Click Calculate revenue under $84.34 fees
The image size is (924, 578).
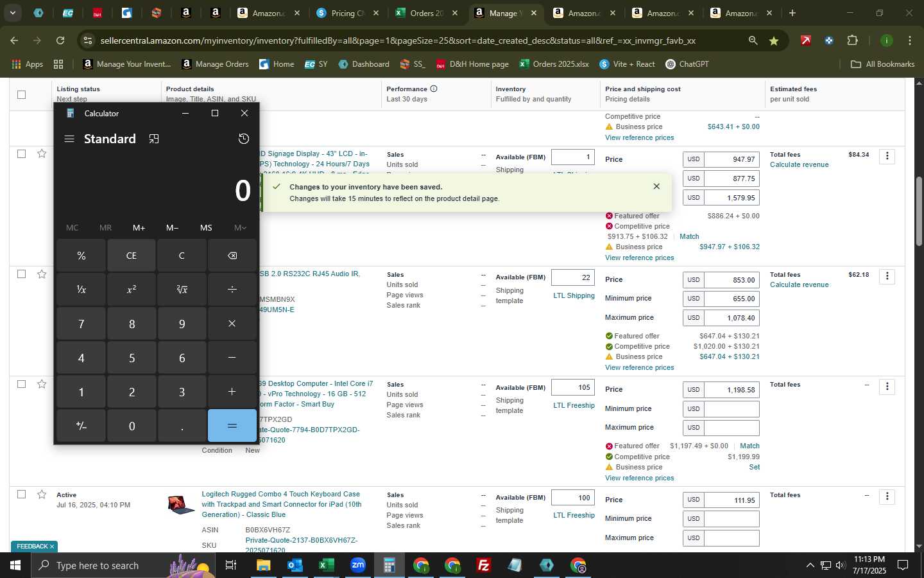[799, 164]
